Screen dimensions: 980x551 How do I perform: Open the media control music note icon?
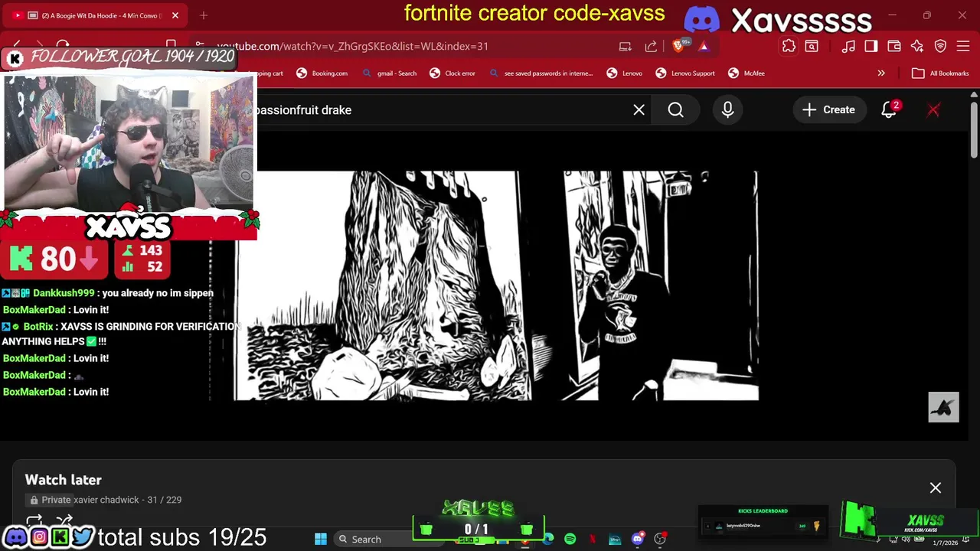point(848,46)
